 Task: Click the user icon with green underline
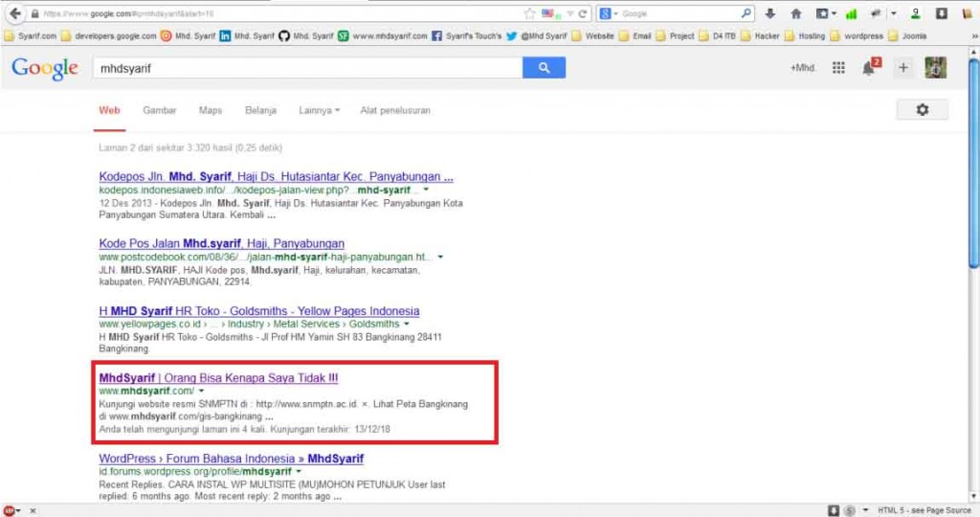(915, 13)
